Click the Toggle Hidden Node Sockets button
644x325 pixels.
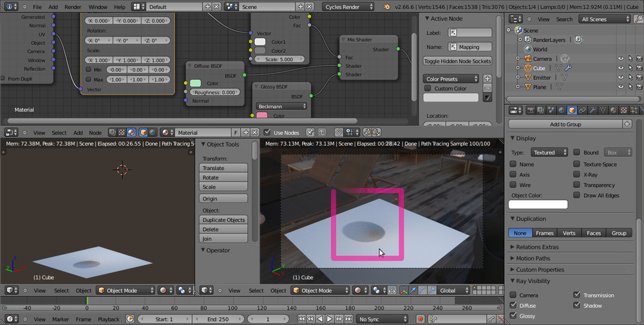(x=457, y=61)
